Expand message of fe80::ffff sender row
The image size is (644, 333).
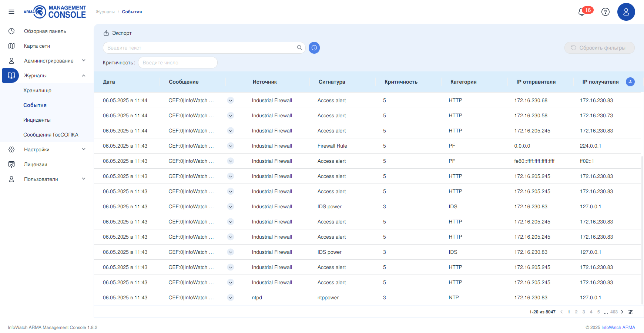(231, 161)
